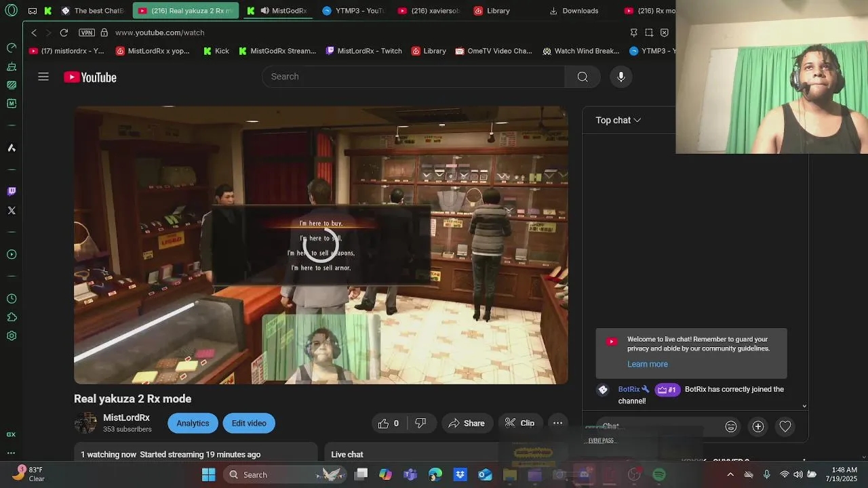
Task: Open GX Control speedometer in sidebar
Action: [12, 47]
